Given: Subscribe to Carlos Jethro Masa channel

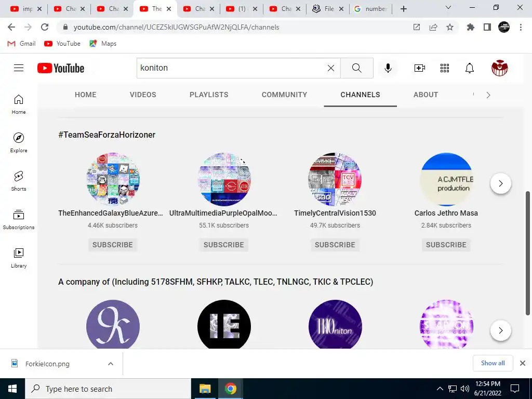Looking at the screenshot, I should 446,245.
